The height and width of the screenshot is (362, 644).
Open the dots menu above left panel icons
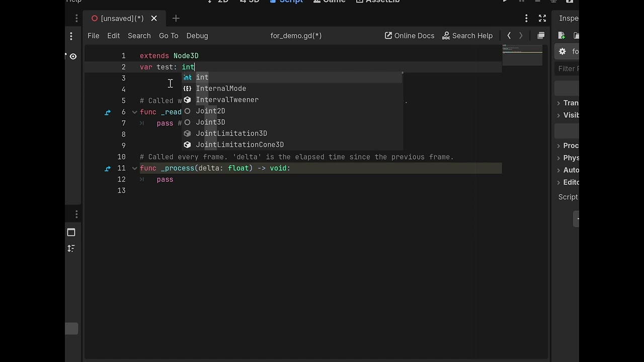(76, 214)
